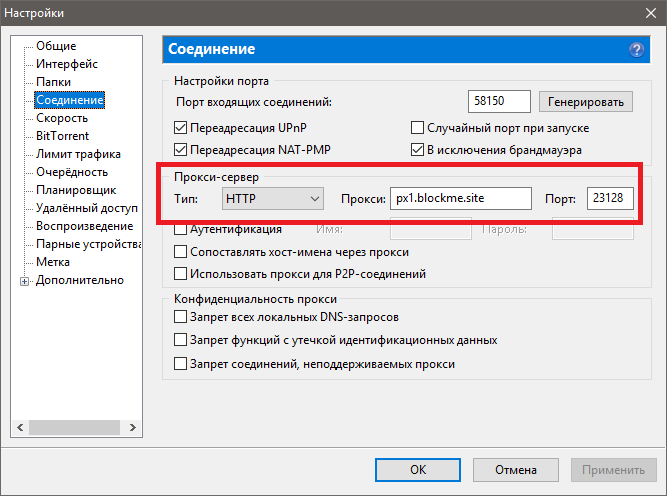
Task: Select BitTorrent in the settings tree
Action: (63, 136)
